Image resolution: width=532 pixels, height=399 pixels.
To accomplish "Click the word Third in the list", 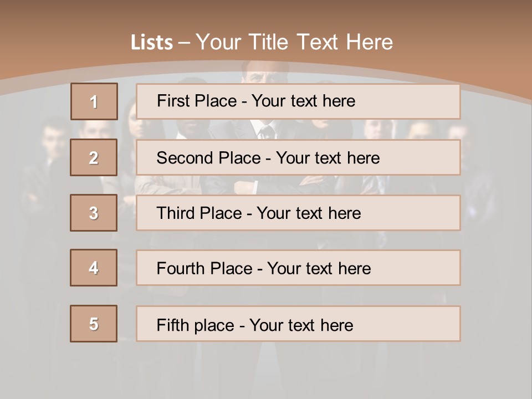I will [175, 213].
